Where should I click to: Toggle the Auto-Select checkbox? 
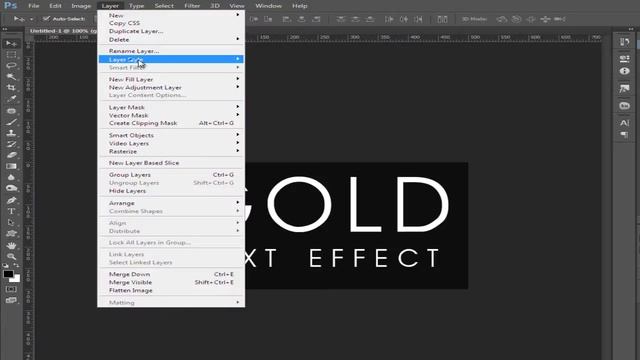(46, 19)
